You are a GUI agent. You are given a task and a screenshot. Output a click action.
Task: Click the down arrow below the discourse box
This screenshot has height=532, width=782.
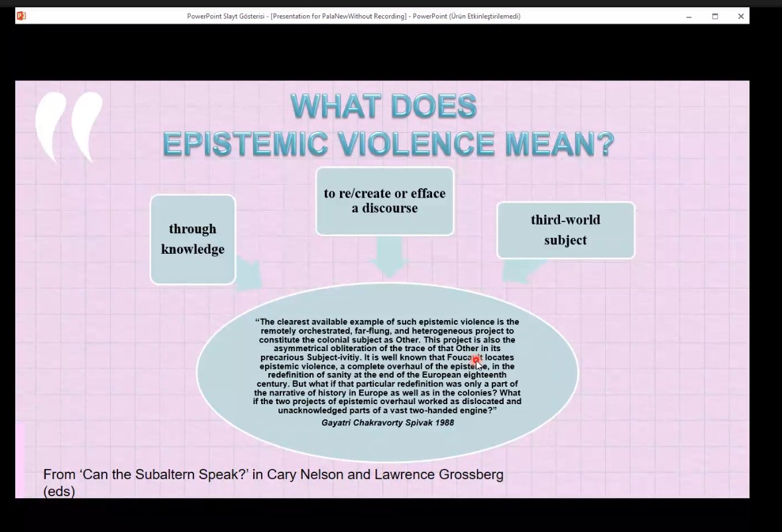[389, 256]
